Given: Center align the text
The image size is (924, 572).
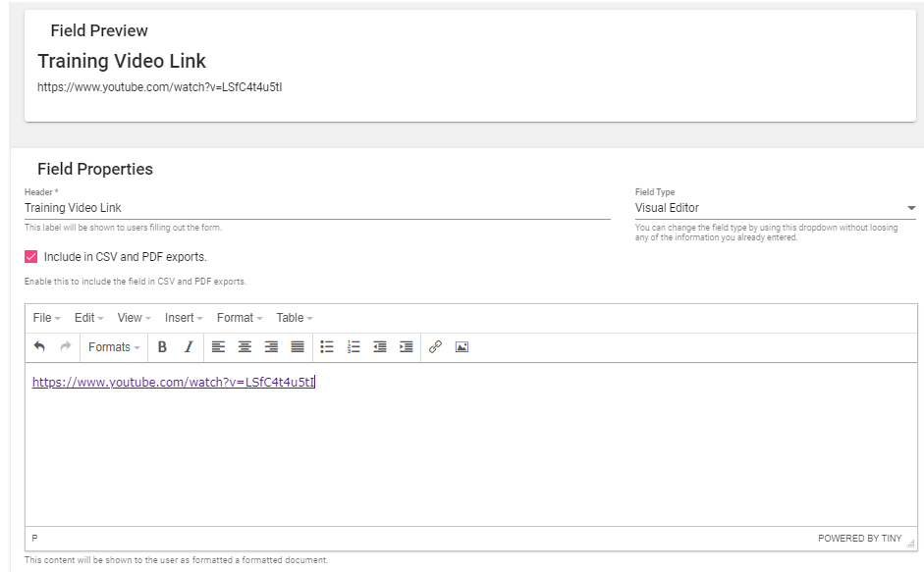Looking at the screenshot, I should click(x=245, y=347).
